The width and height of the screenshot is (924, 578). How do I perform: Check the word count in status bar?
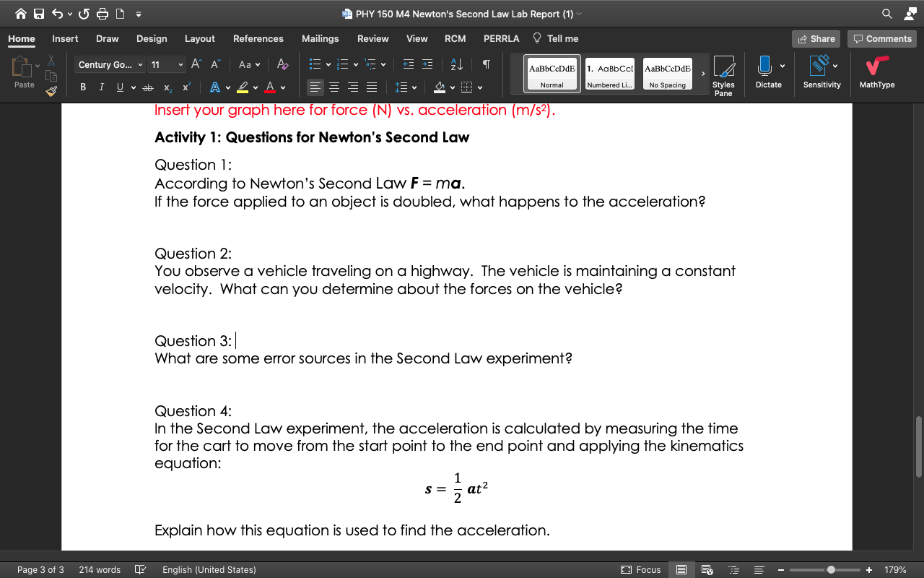point(98,569)
